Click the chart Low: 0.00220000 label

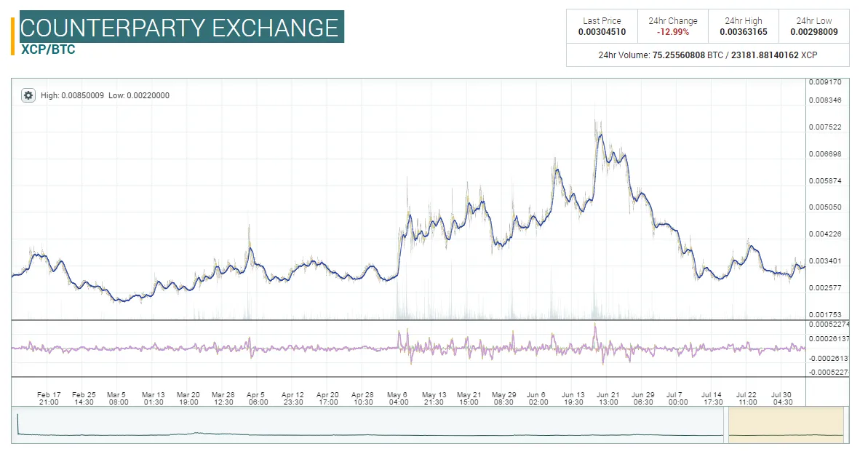pos(139,95)
